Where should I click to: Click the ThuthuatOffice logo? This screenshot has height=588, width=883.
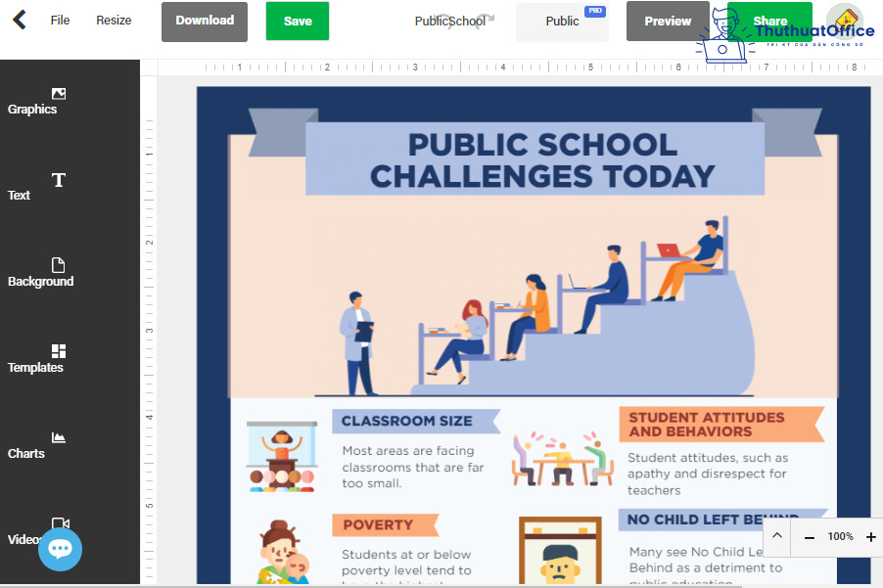(x=840, y=26)
